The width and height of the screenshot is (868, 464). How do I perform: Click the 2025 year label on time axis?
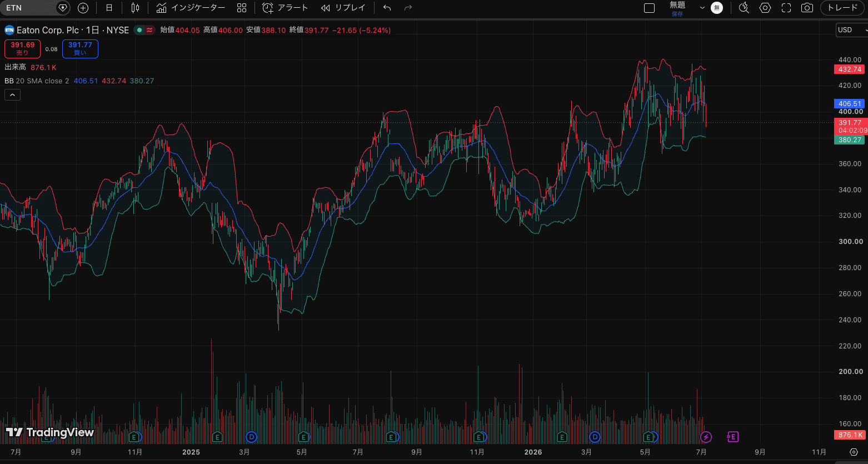click(191, 452)
